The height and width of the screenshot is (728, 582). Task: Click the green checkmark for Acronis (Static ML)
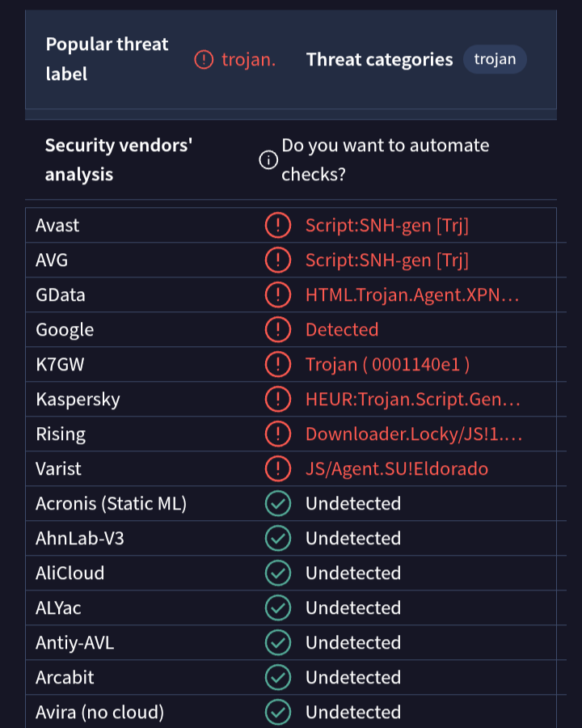277,504
